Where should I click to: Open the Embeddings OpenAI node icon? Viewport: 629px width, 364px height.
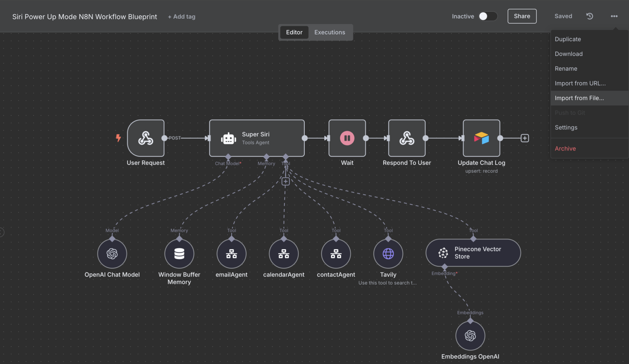[470, 335]
